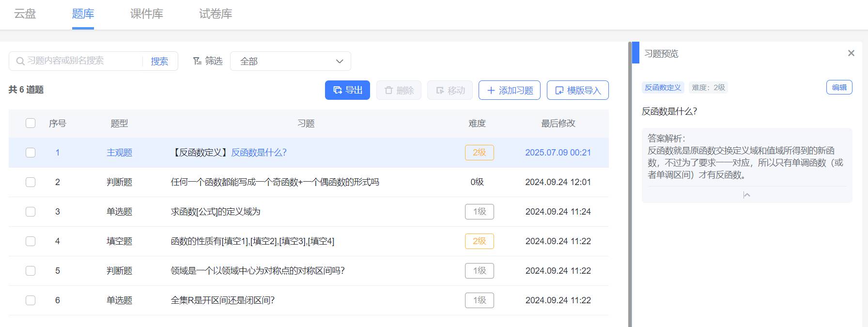Click the 模版导入 import button
The width and height of the screenshot is (868, 327).
(577, 90)
